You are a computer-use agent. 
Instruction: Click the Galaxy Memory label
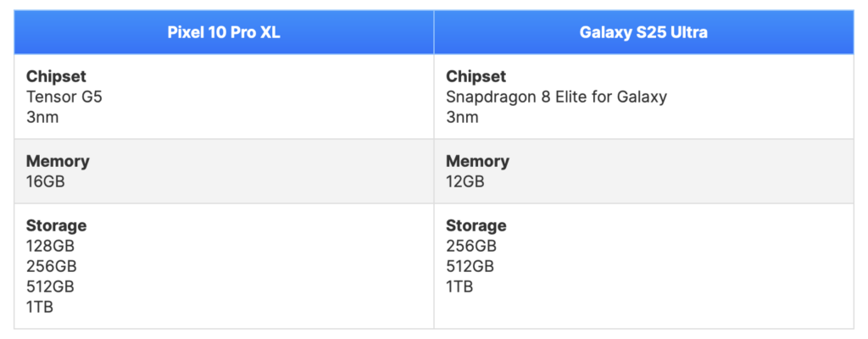[x=478, y=161]
